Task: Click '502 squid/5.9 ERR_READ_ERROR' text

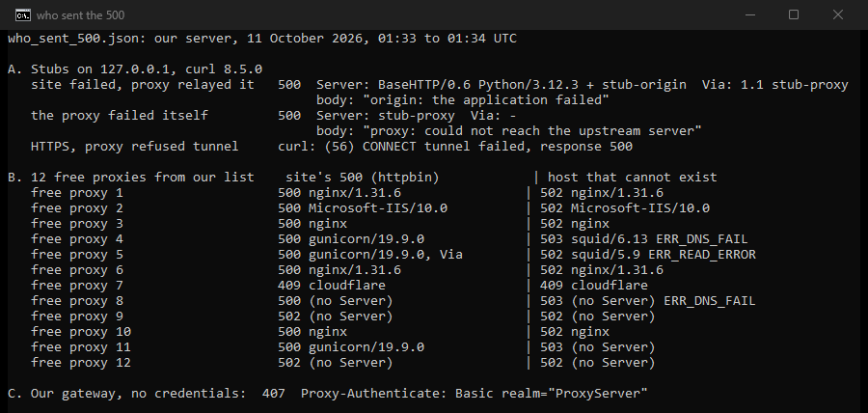Action: pyautogui.click(x=648, y=255)
